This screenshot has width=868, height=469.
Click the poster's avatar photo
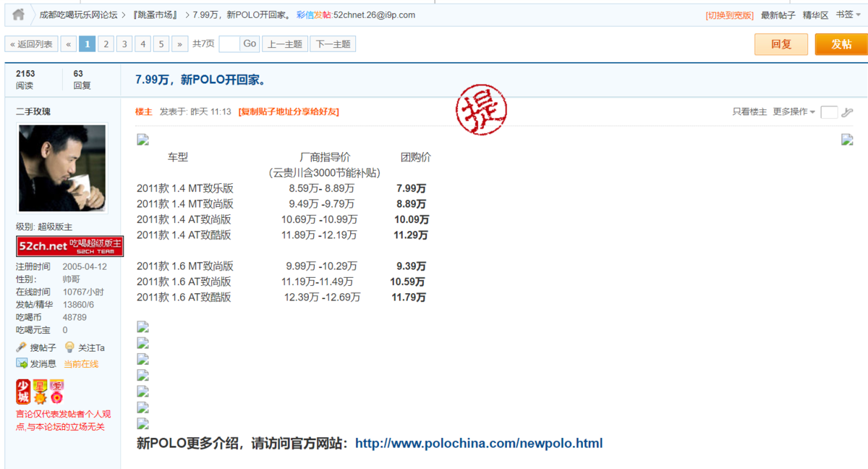[62, 168]
